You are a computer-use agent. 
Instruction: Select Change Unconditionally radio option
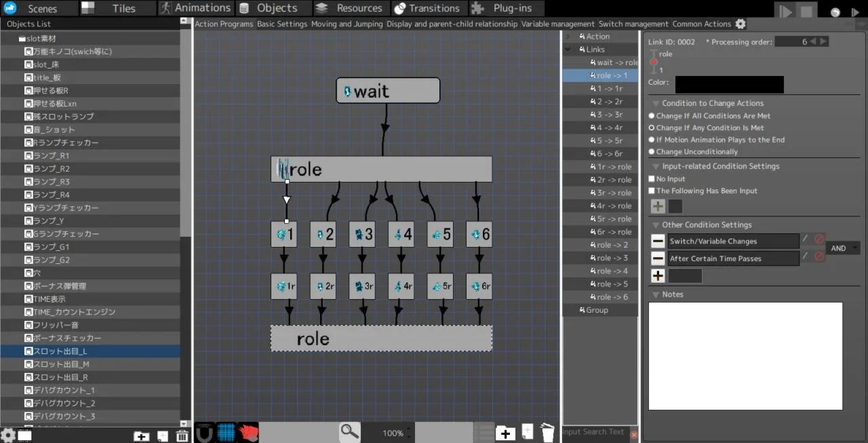[x=652, y=152]
